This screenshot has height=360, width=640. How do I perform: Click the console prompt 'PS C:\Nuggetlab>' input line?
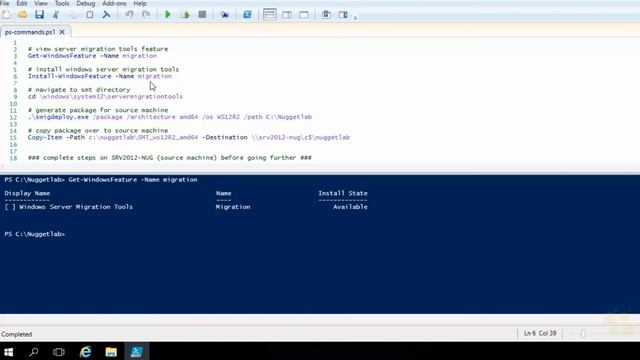tap(35, 234)
